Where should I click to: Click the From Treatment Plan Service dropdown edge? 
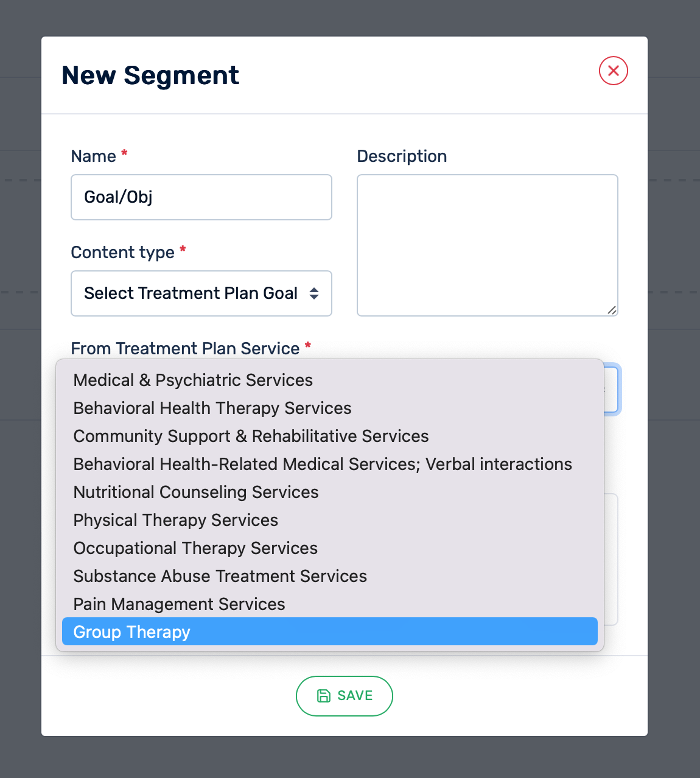(612, 390)
